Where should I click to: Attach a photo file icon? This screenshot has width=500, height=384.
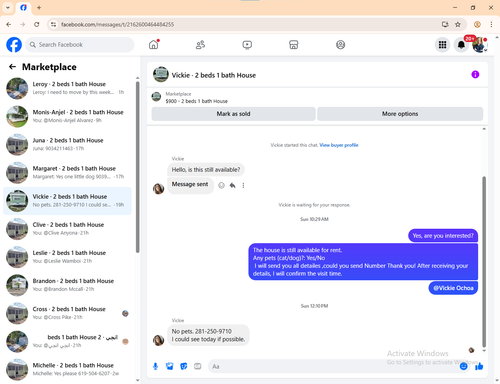[170, 366]
